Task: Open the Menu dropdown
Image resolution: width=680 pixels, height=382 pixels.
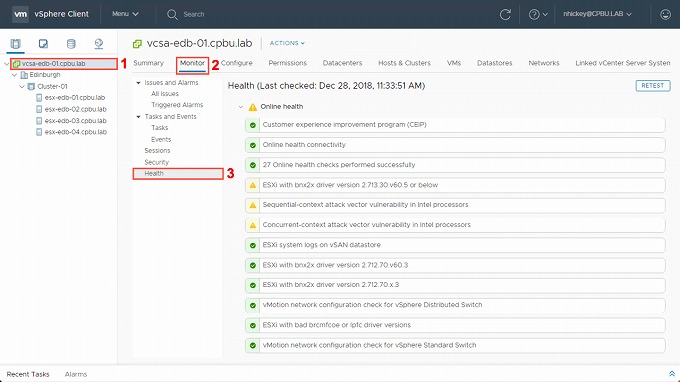Action: pyautogui.click(x=125, y=14)
